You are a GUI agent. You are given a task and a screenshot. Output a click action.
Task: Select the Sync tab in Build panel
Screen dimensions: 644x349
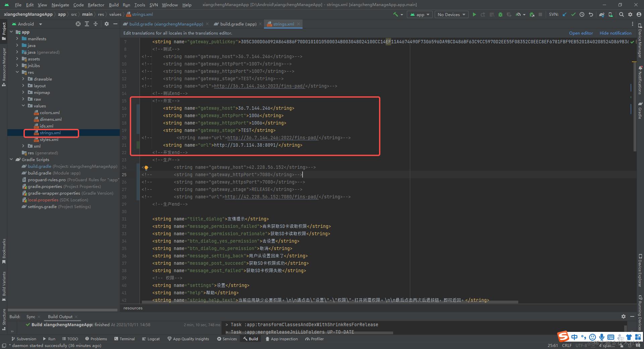click(x=31, y=316)
